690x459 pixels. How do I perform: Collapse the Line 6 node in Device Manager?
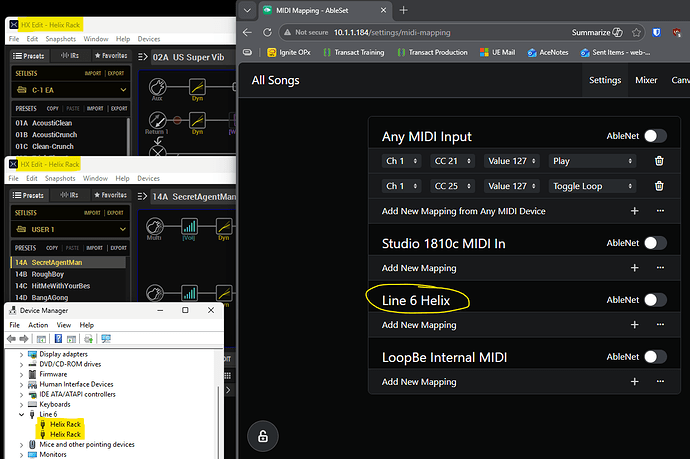tap(21, 415)
